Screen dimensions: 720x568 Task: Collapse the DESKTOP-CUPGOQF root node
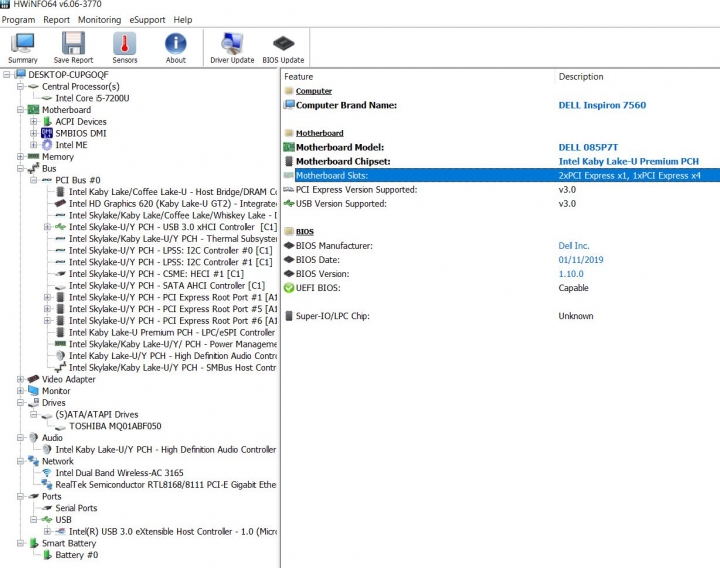(6, 74)
